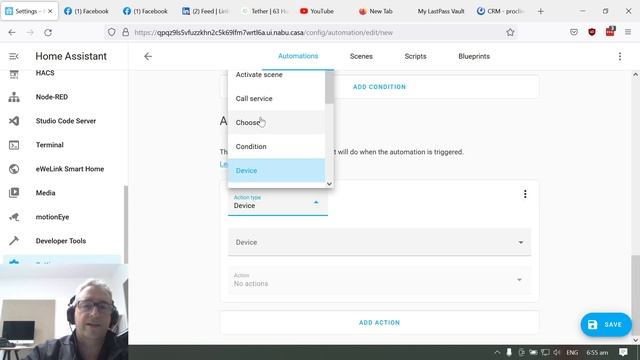Switch to the Scripts tab
The image size is (640, 360).
415,56
